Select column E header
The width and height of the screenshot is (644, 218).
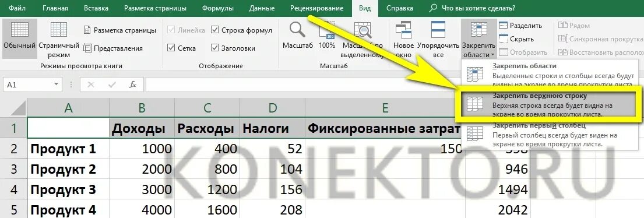(x=385, y=108)
